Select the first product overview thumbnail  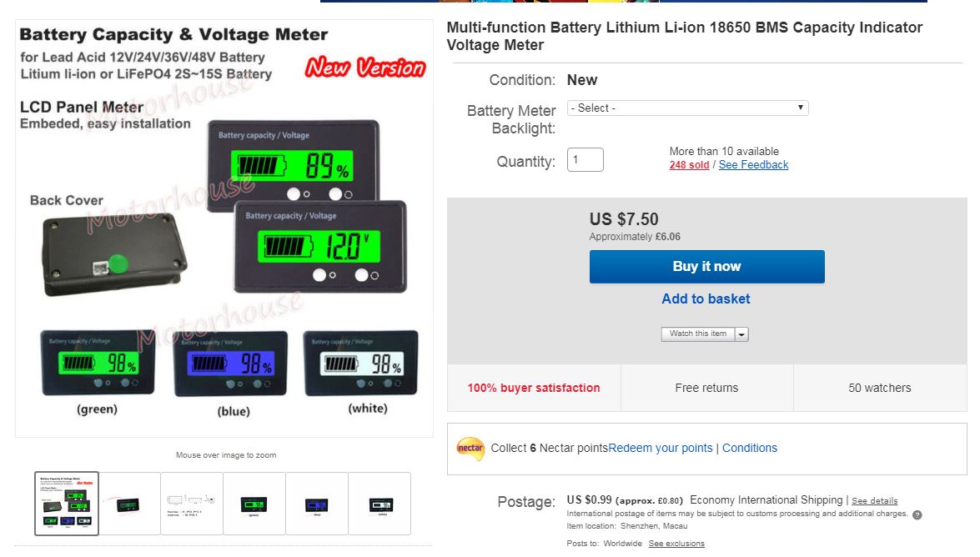coord(67,504)
